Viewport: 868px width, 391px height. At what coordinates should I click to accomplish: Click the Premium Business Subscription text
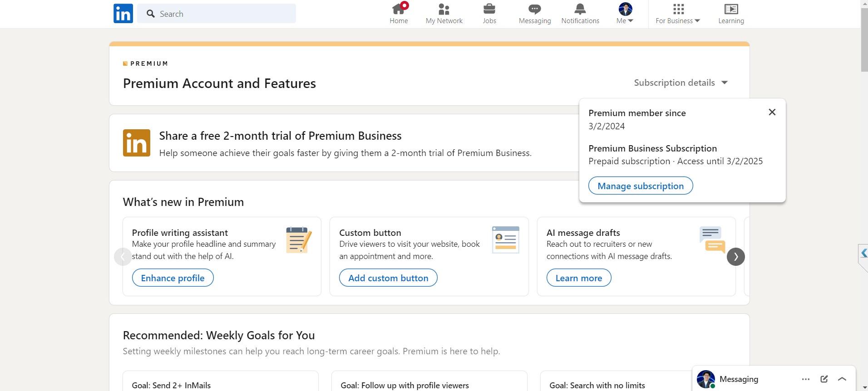click(x=653, y=148)
